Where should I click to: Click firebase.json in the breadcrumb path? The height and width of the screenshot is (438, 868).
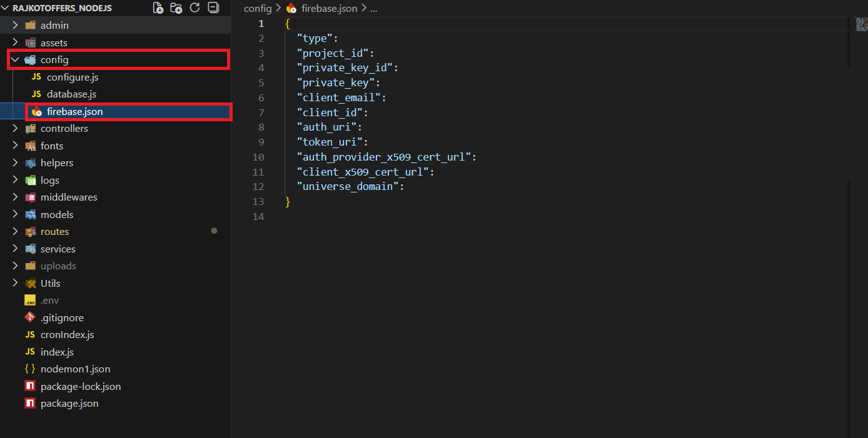click(330, 9)
